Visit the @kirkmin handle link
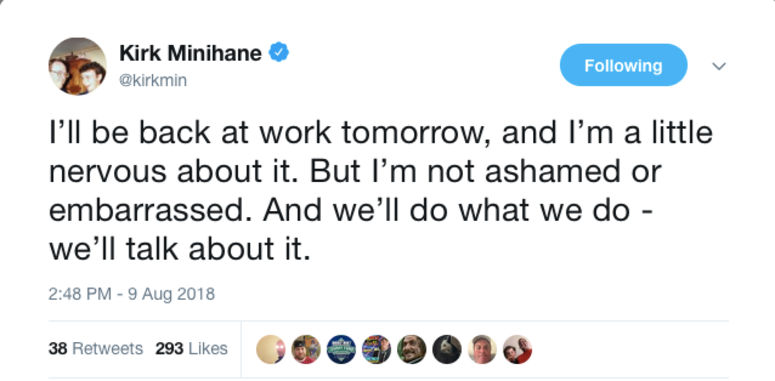Screen dimensions: 775x381 point(153,80)
